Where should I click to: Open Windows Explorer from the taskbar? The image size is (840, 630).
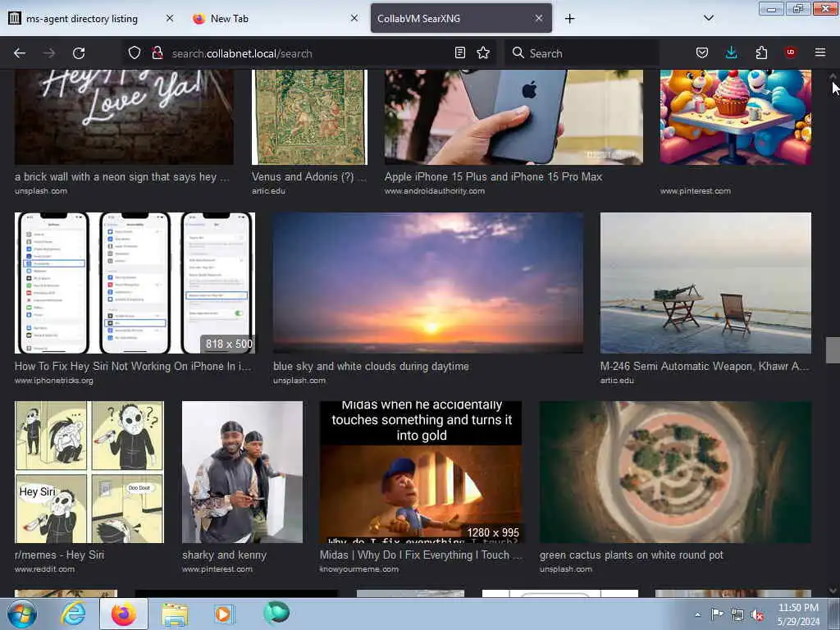[x=175, y=614]
